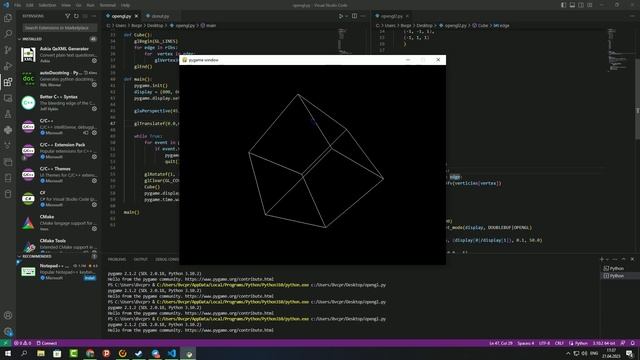640x360 pixels.
Task: Close the opengl.py tab in left editor
Action: pos(136,16)
